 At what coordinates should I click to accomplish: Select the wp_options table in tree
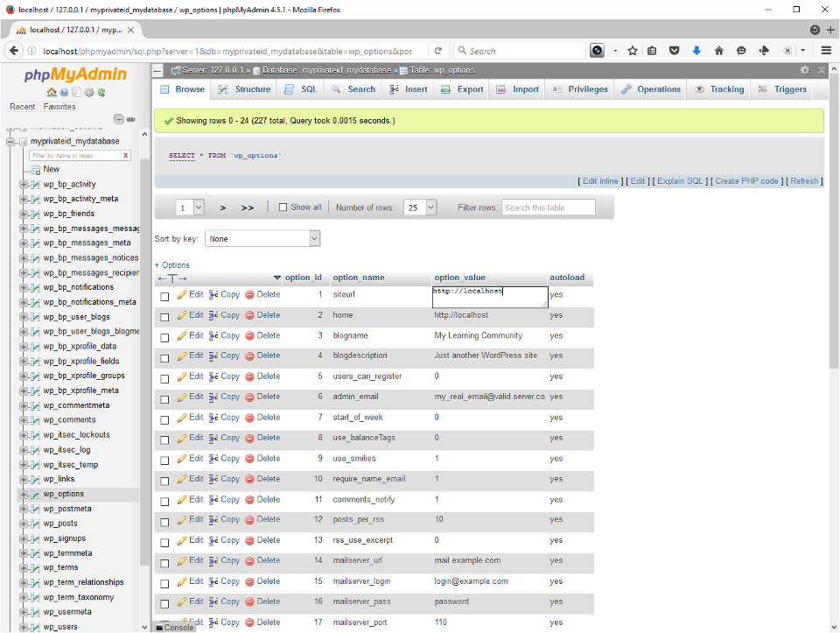click(63, 494)
